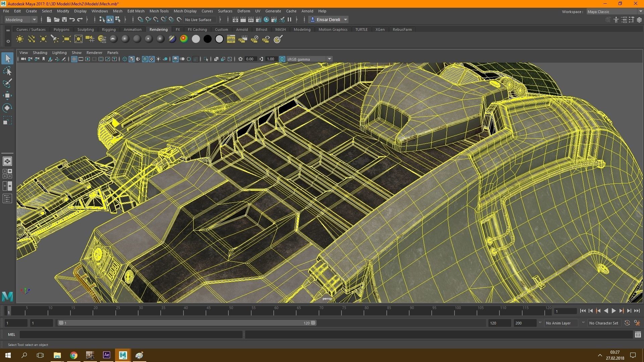Create a Point Light from the shelf

coord(43,40)
